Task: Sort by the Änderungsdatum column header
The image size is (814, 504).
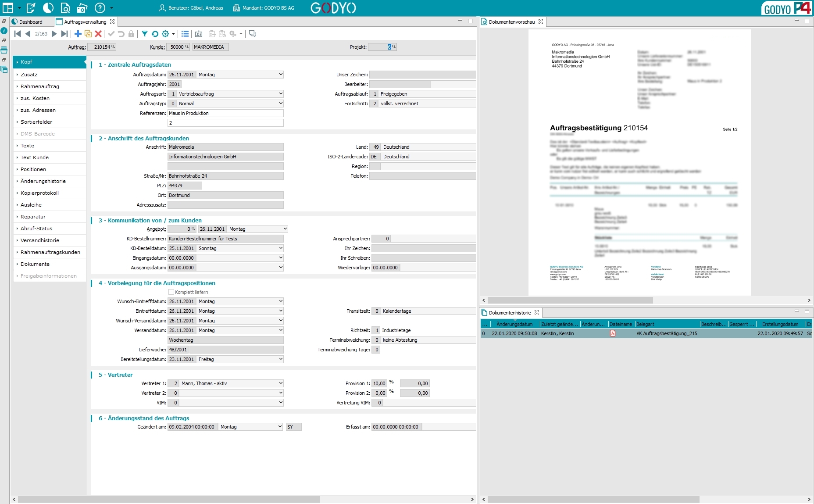Action: 514,324
